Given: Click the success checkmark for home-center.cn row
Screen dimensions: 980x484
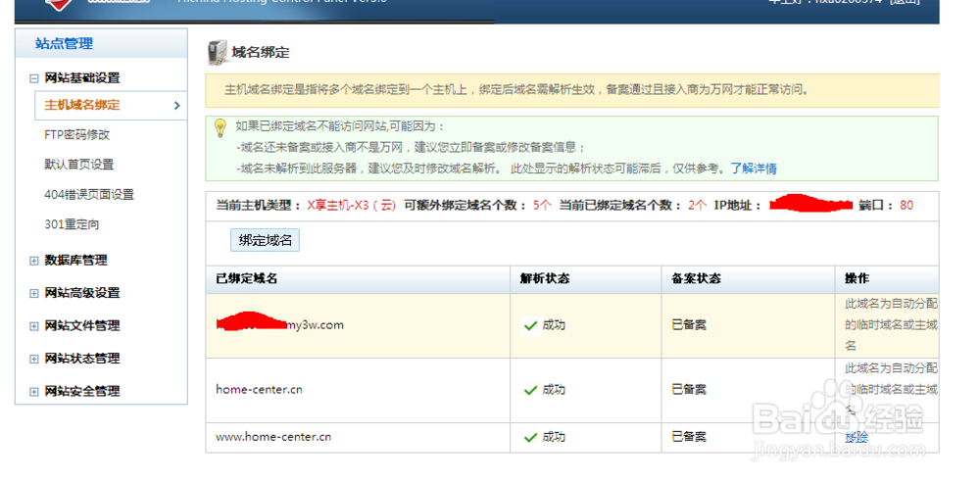Looking at the screenshot, I should pos(530,390).
